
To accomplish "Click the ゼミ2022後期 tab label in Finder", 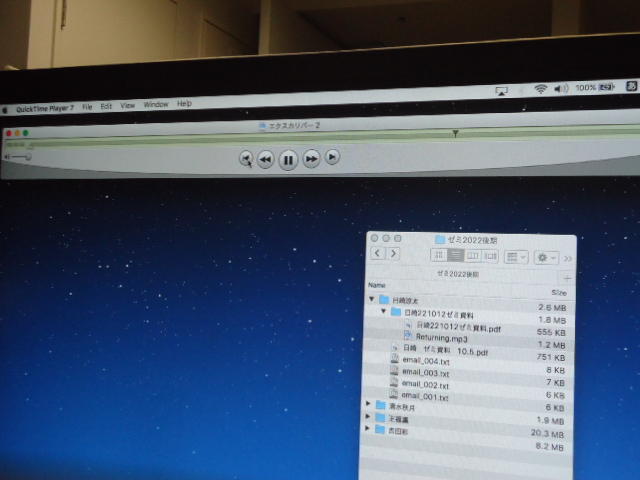I will pos(458,274).
